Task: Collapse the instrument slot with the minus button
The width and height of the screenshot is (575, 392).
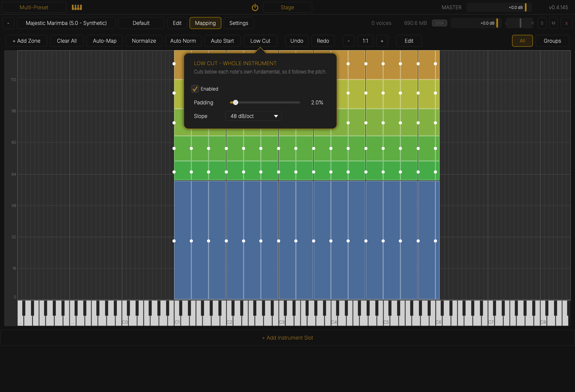Action: click(x=8, y=23)
